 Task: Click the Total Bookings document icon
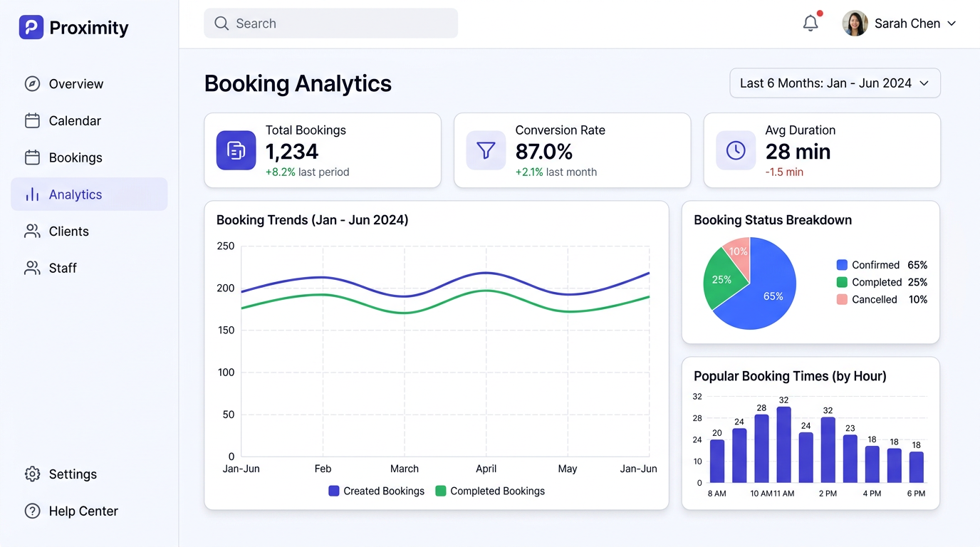pyautogui.click(x=236, y=150)
